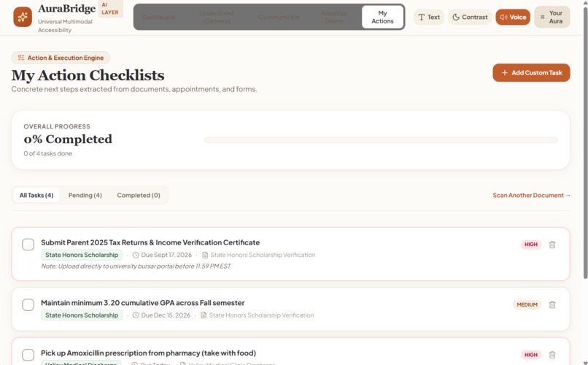Tick the Pick up Amoxicillin prescription checkbox

[x=28, y=355]
